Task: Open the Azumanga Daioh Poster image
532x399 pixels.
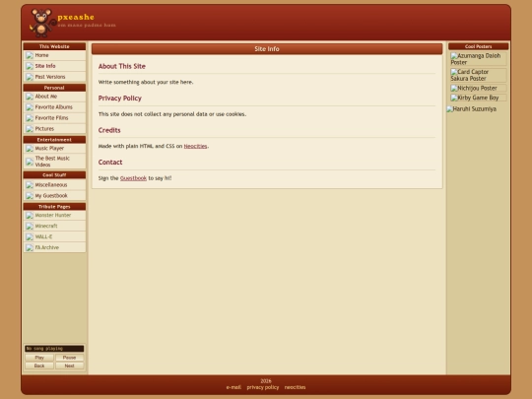Action: 478,59
